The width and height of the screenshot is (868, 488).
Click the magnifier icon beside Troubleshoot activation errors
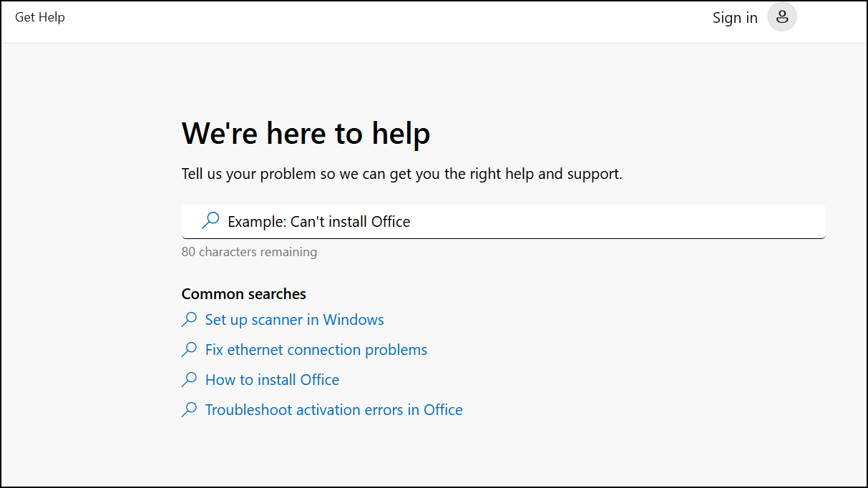190,410
